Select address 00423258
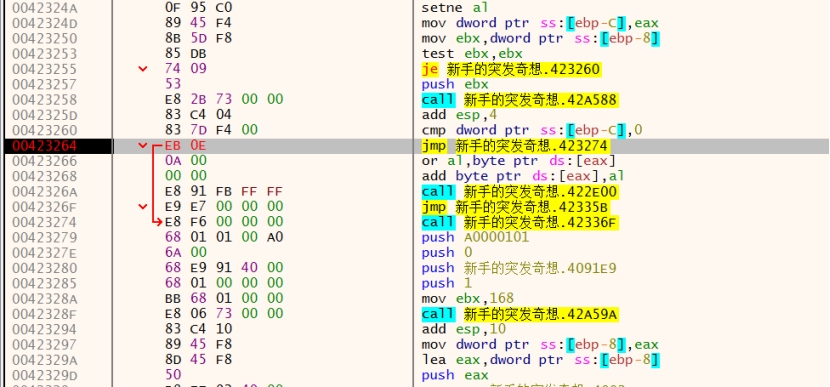 (x=44, y=100)
